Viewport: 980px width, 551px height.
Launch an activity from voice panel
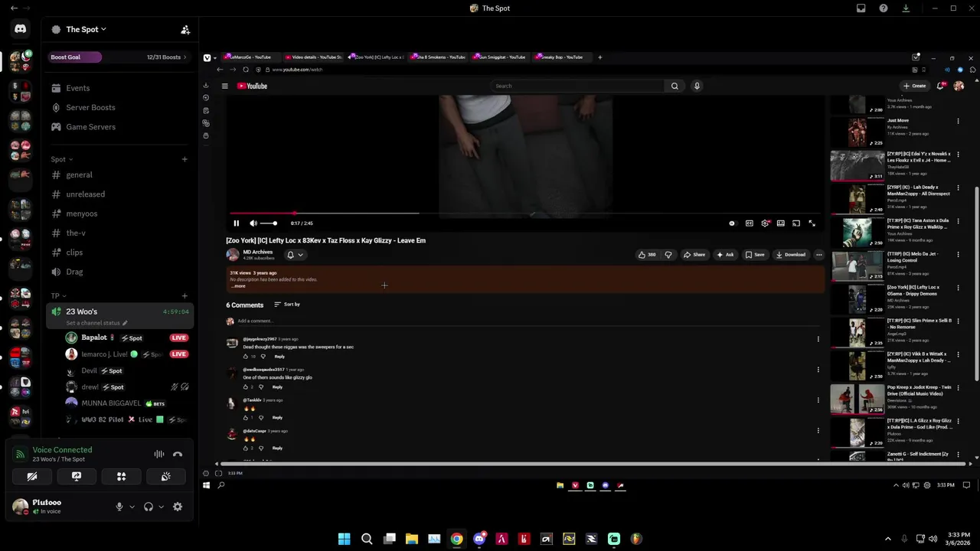[x=121, y=477]
